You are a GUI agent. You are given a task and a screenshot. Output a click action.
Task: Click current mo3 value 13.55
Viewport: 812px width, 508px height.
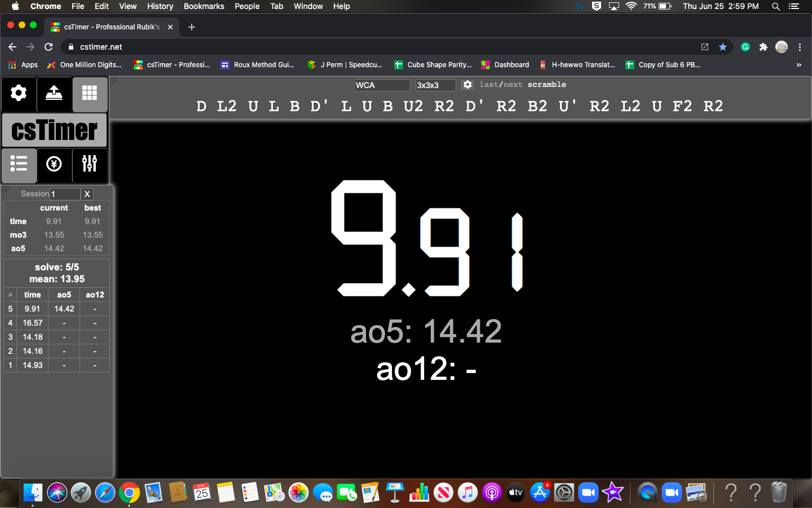click(x=54, y=235)
